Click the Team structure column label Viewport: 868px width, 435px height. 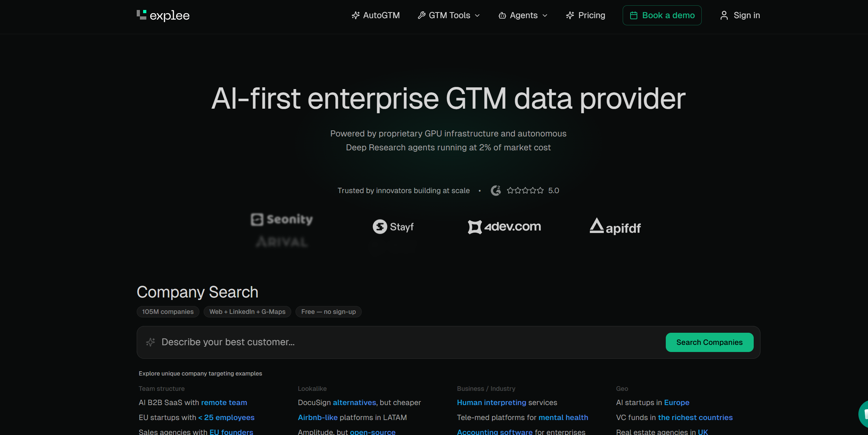coord(162,389)
